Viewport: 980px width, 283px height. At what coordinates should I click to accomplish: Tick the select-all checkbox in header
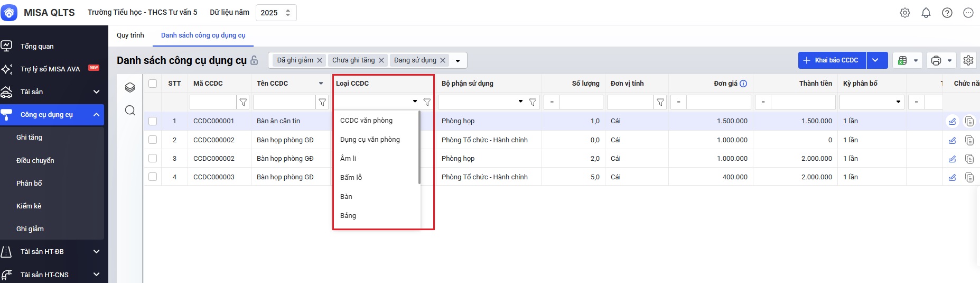pos(153,84)
